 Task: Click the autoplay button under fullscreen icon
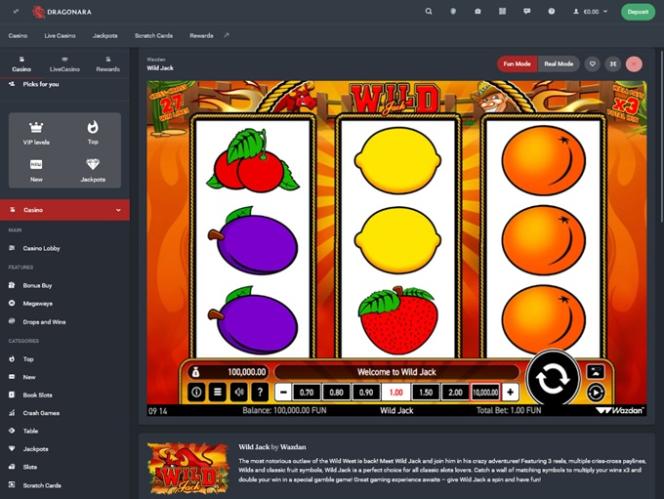[x=595, y=392]
